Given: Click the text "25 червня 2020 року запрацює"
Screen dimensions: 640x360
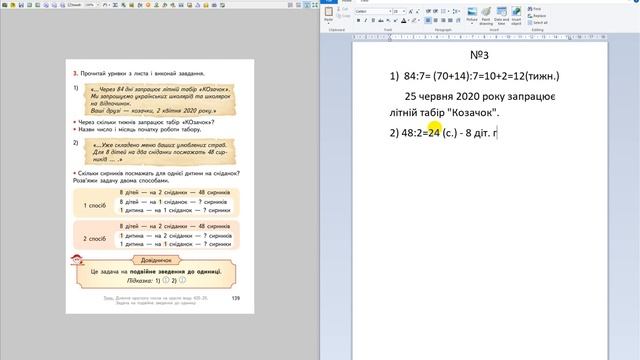Looking at the screenshot, I should pos(480,97).
